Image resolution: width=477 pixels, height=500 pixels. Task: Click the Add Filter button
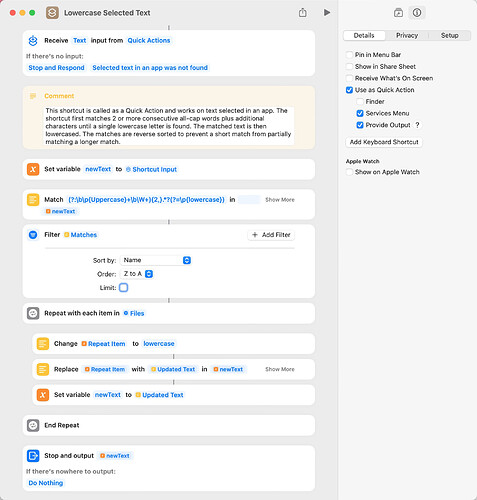tap(271, 235)
